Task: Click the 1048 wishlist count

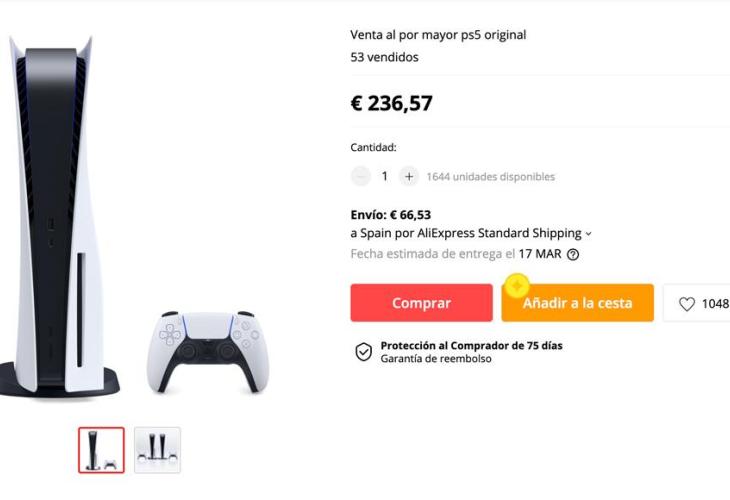Action: click(715, 304)
